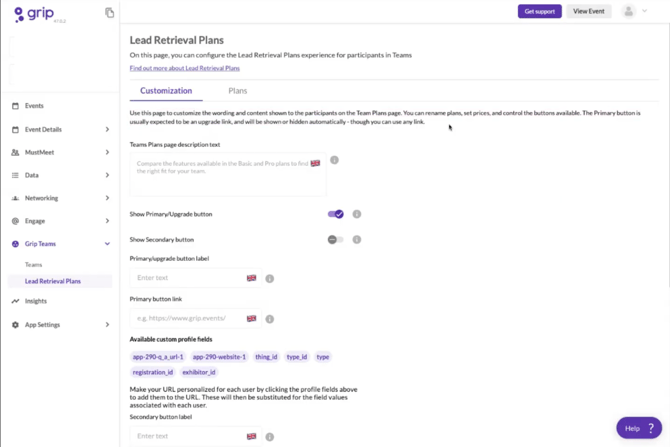
Task: Collapse the Grip Teams sidebar section
Action: click(x=107, y=244)
